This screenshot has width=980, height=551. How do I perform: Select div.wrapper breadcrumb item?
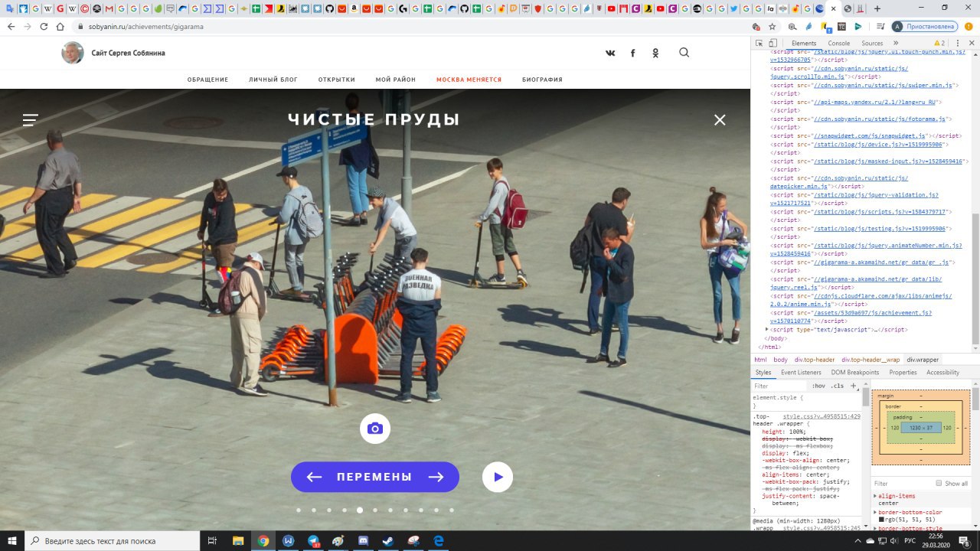[923, 360]
